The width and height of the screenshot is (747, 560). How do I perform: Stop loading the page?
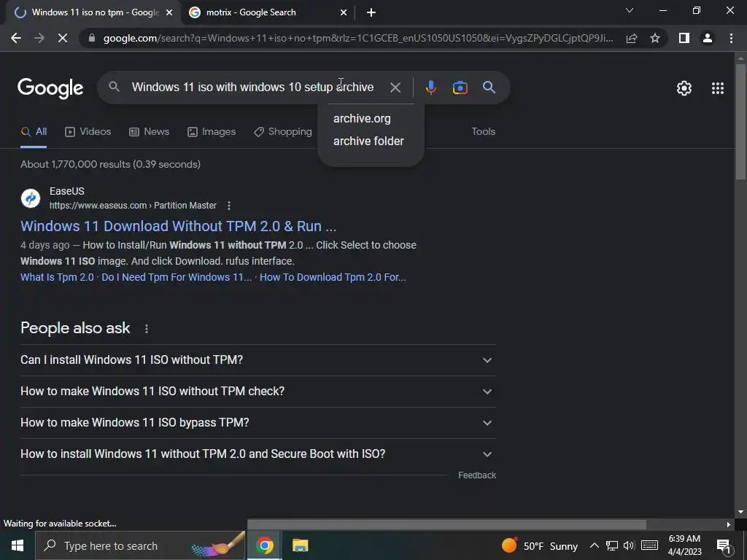(63, 38)
